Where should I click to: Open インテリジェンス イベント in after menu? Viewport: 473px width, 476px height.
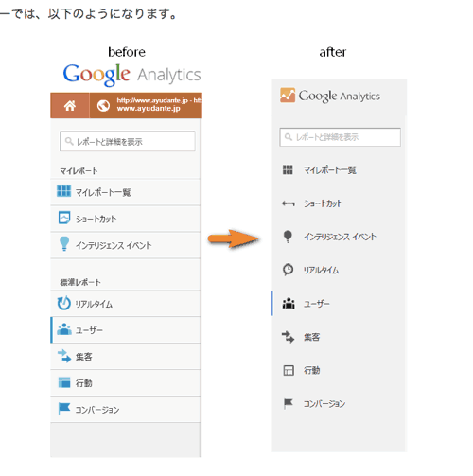click(x=339, y=237)
